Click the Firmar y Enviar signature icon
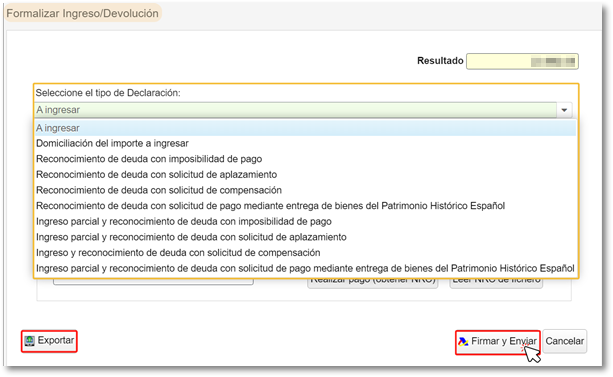Image resolution: width=613 pixels, height=377 pixels. click(463, 342)
